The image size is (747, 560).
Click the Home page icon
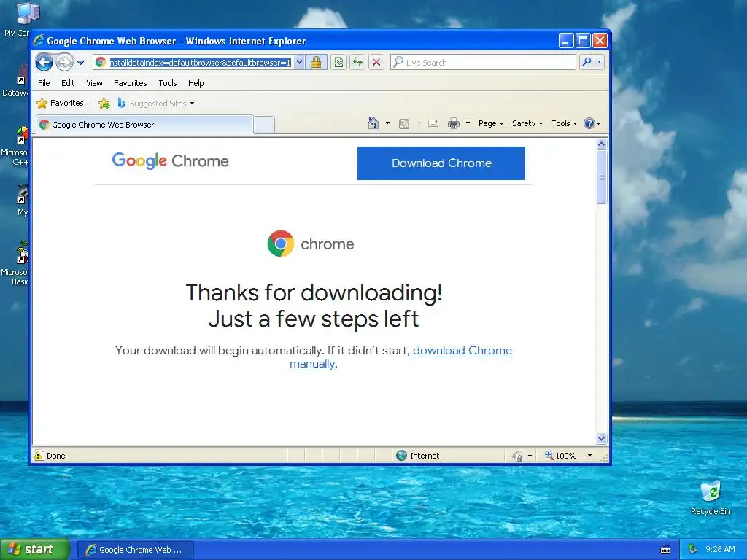[373, 123]
